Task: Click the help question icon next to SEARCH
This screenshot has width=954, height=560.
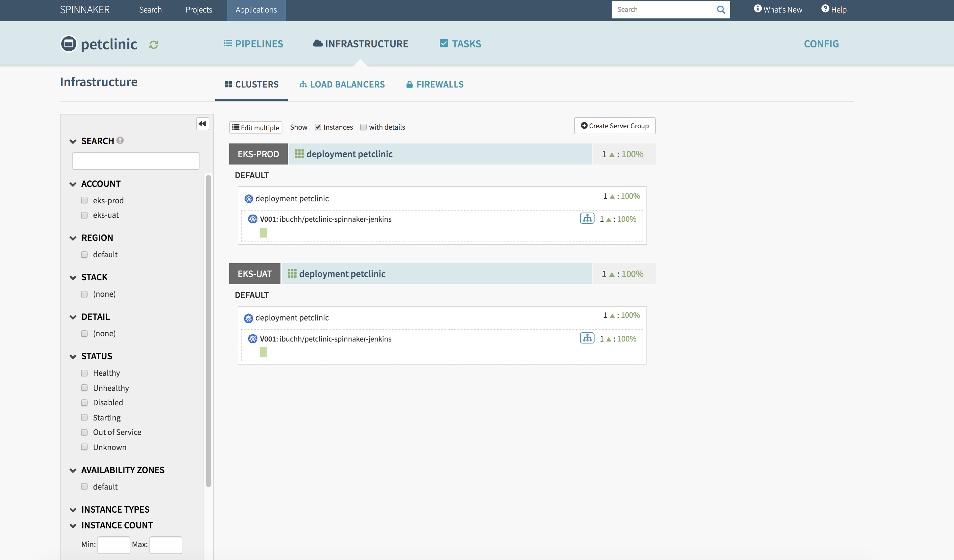Action: pos(120,140)
